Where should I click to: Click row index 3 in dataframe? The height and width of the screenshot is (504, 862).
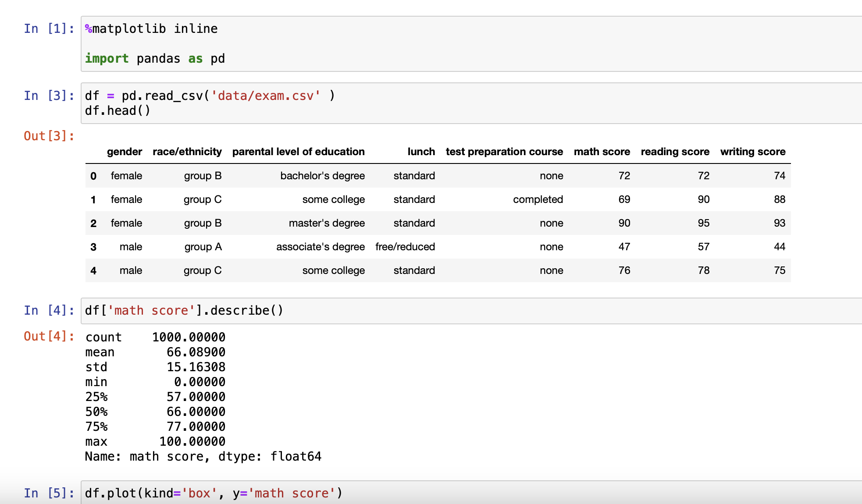pos(93,247)
